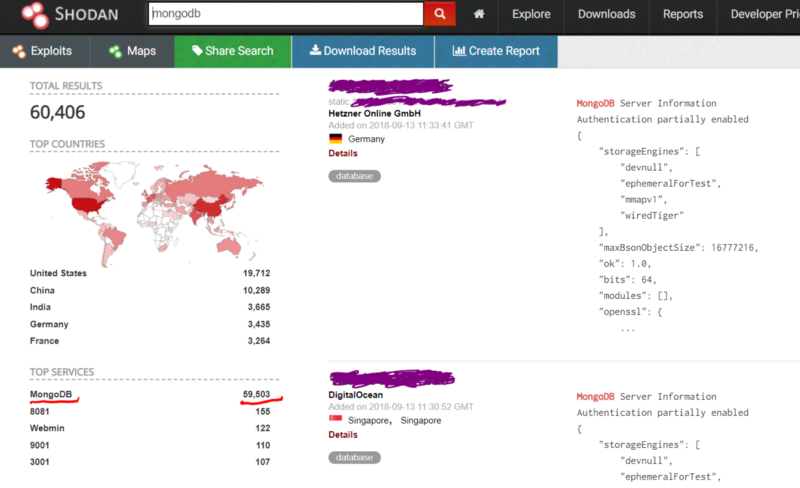Image resolution: width=800 pixels, height=488 pixels.
Task: Click the "wiredTiger" line in first result
Action: point(652,215)
